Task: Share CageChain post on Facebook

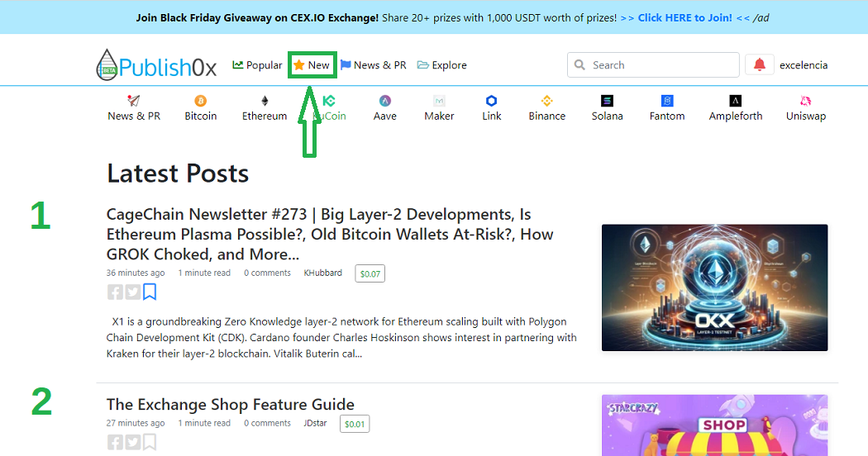Action: pos(115,292)
